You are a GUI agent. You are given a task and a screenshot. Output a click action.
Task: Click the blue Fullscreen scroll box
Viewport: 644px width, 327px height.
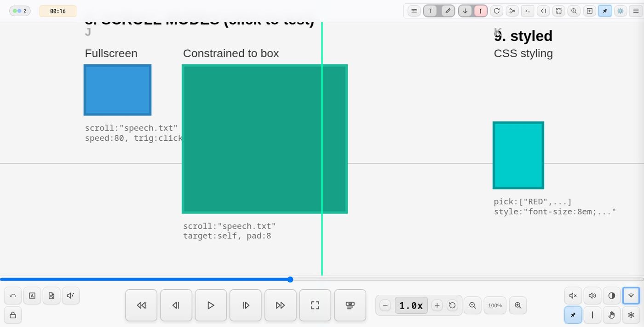tap(117, 90)
